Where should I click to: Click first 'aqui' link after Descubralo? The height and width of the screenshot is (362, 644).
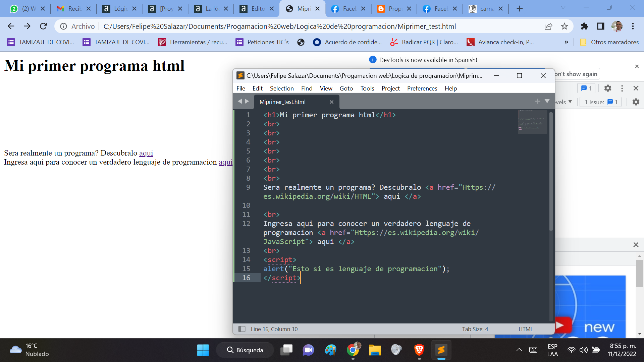[146, 153]
